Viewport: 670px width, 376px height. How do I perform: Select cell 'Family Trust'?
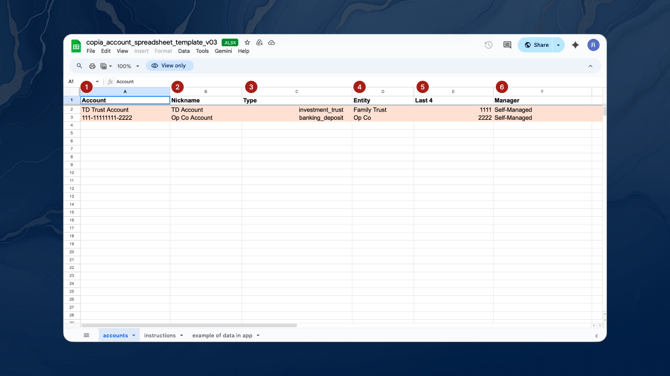pyautogui.click(x=383, y=110)
